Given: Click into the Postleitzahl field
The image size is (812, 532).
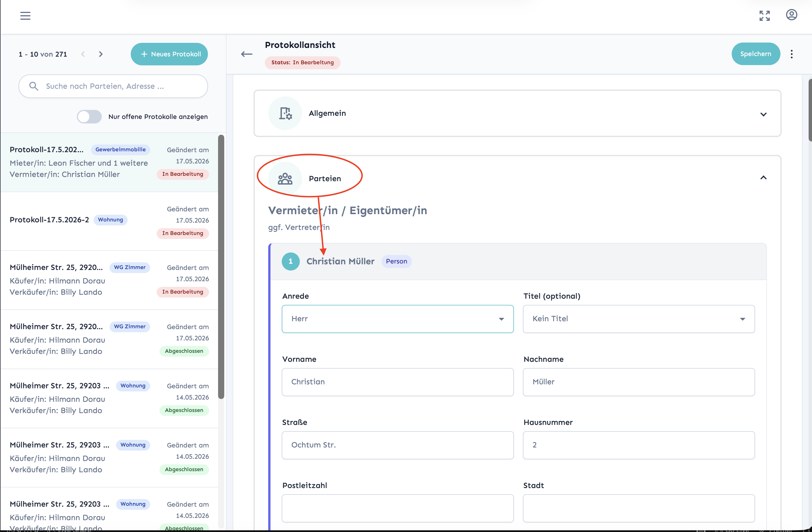Looking at the screenshot, I should pos(398,508).
